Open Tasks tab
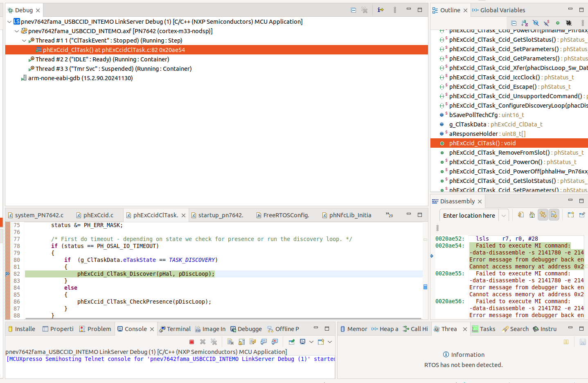 click(x=484, y=329)
